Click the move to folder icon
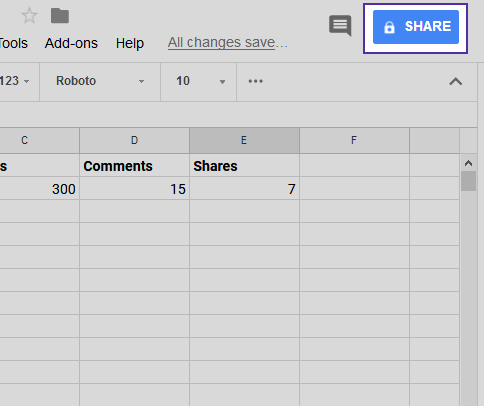 60,16
